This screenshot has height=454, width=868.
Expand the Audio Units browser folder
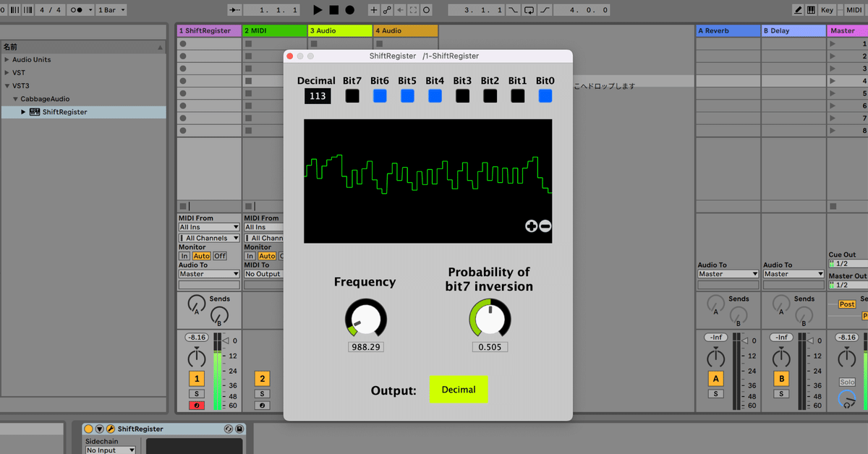[x=7, y=60]
